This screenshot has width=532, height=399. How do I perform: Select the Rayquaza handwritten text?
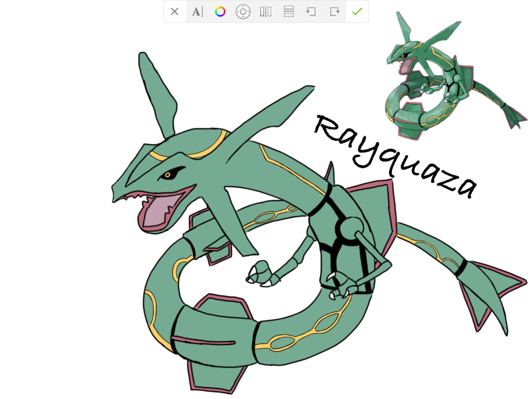pyautogui.click(x=395, y=156)
